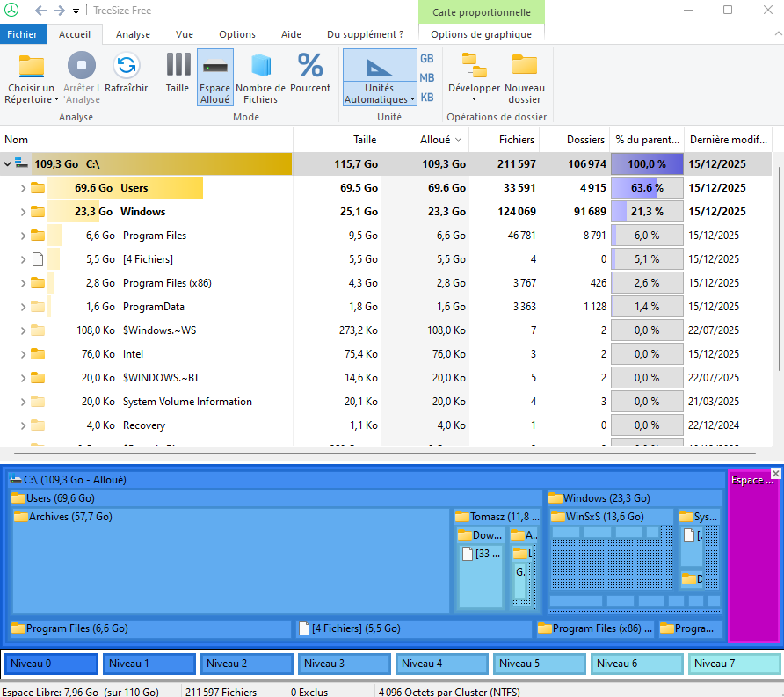Switch units to MB
Screen dimensions: 784x697
(427, 78)
